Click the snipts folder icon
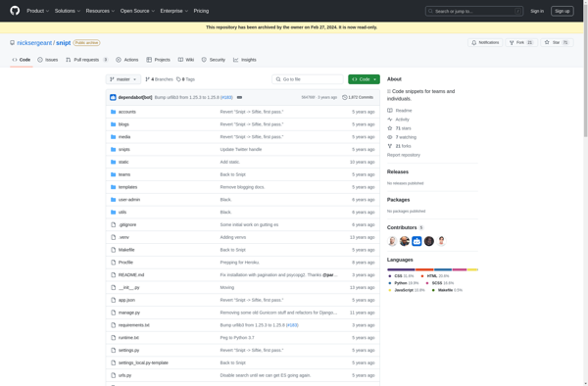 pyautogui.click(x=114, y=150)
